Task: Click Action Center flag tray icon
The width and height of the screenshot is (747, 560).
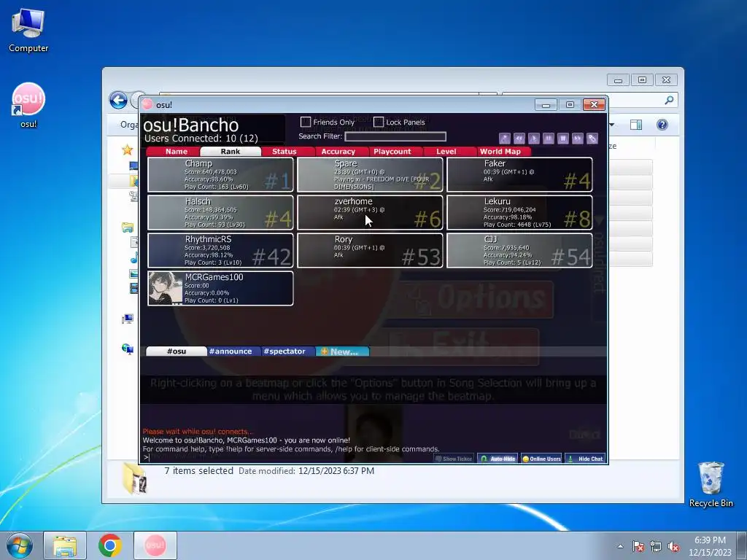Action: coord(638,546)
